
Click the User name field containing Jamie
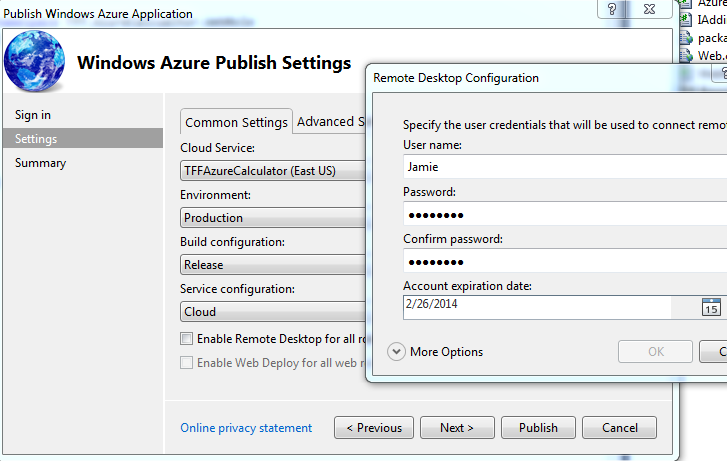point(560,167)
